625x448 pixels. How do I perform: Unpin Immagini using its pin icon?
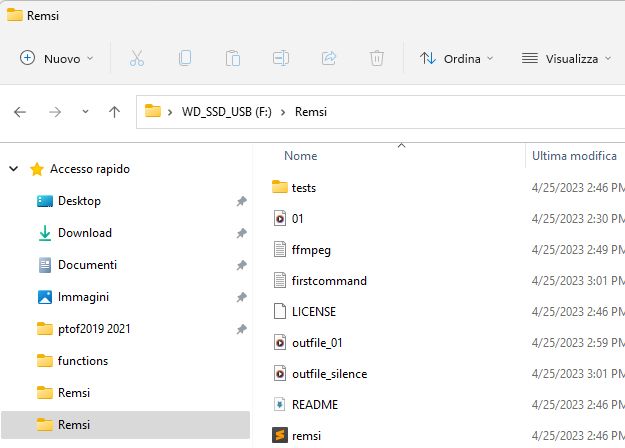[242, 297]
